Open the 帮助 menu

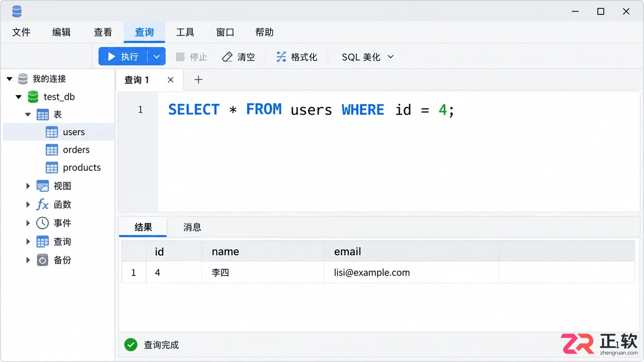[x=264, y=32]
